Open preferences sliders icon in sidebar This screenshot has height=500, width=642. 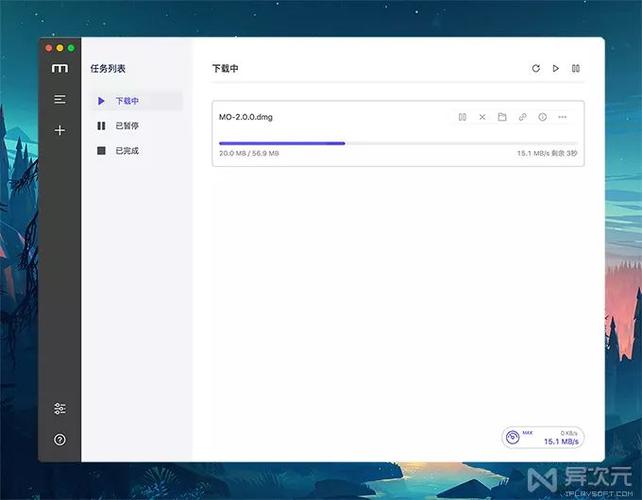[60, 408]
